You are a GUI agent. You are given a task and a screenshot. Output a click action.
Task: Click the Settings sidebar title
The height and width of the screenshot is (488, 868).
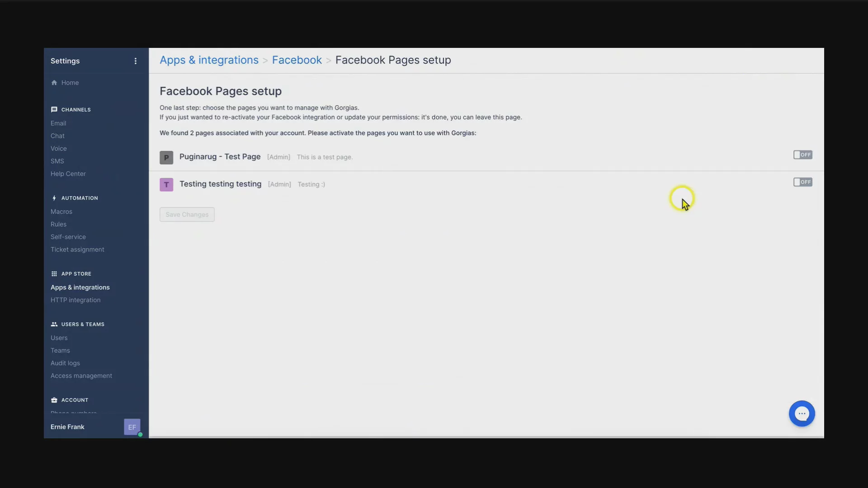[65, 61]
